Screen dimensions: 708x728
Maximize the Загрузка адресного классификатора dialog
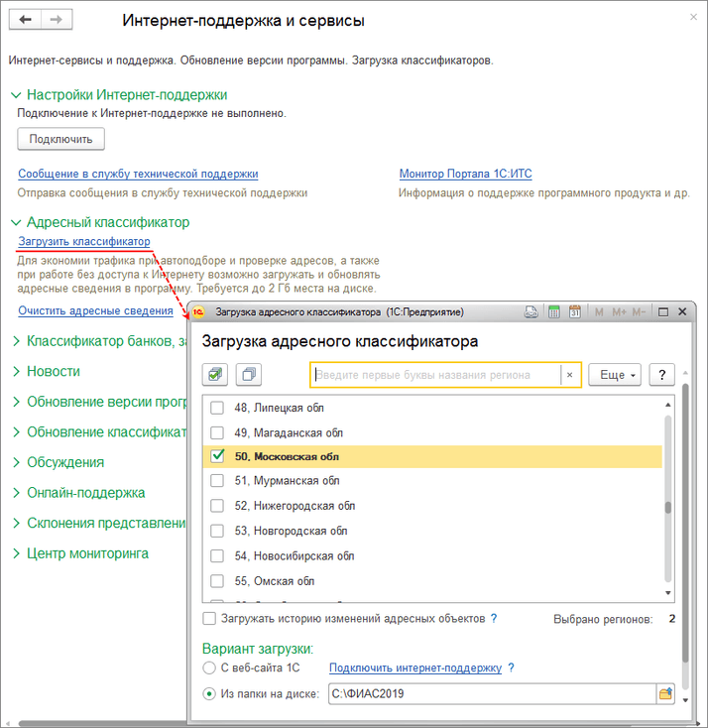coord(663,312)
